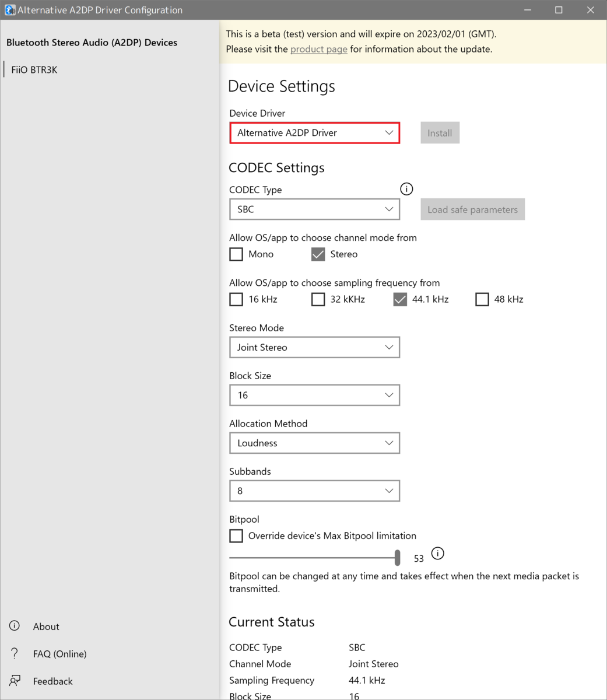Image resolution: width=607 pixels, height=700 pixels.
Task: Expand the Stereo Mode dropdown
Action: 314,347
